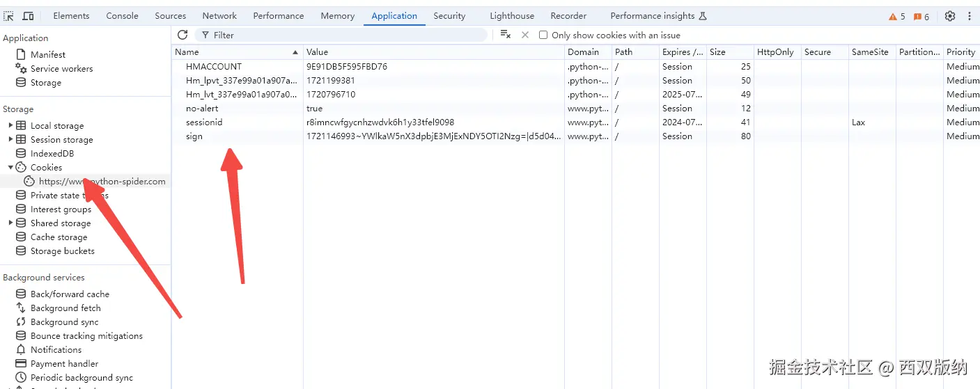Click the Storage buckets database icon
980x389 pixels.
click(21, 251)
